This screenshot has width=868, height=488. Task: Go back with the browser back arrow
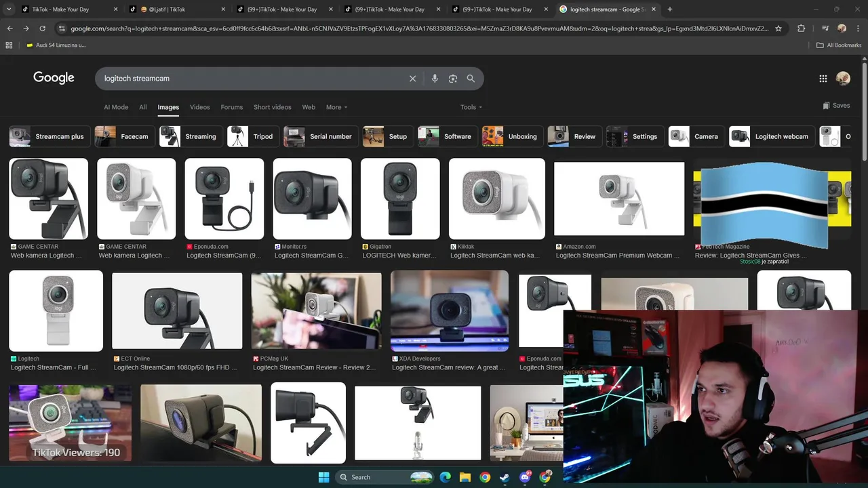click(9, 28)
